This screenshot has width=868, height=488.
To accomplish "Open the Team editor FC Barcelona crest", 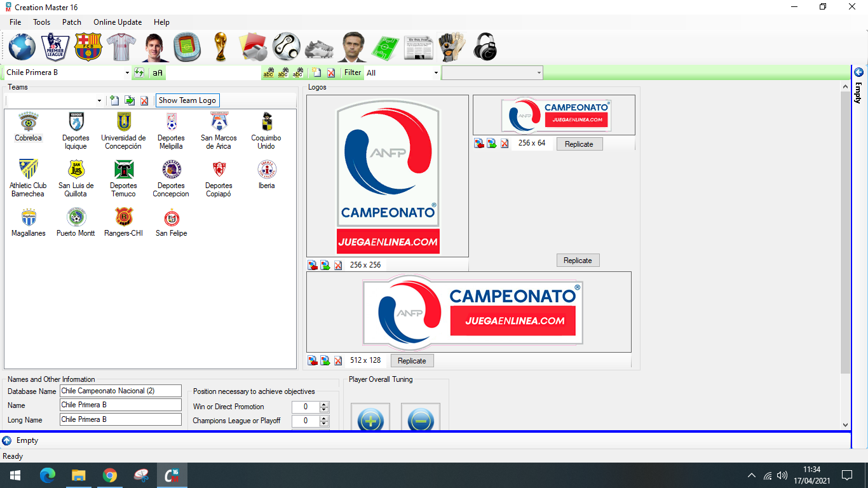I will tap(88, 46).
